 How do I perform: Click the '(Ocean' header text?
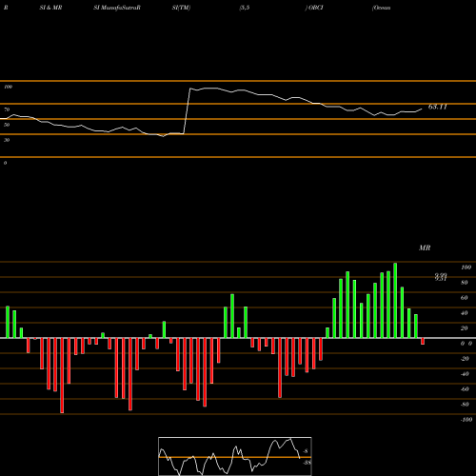coord(381,8)
